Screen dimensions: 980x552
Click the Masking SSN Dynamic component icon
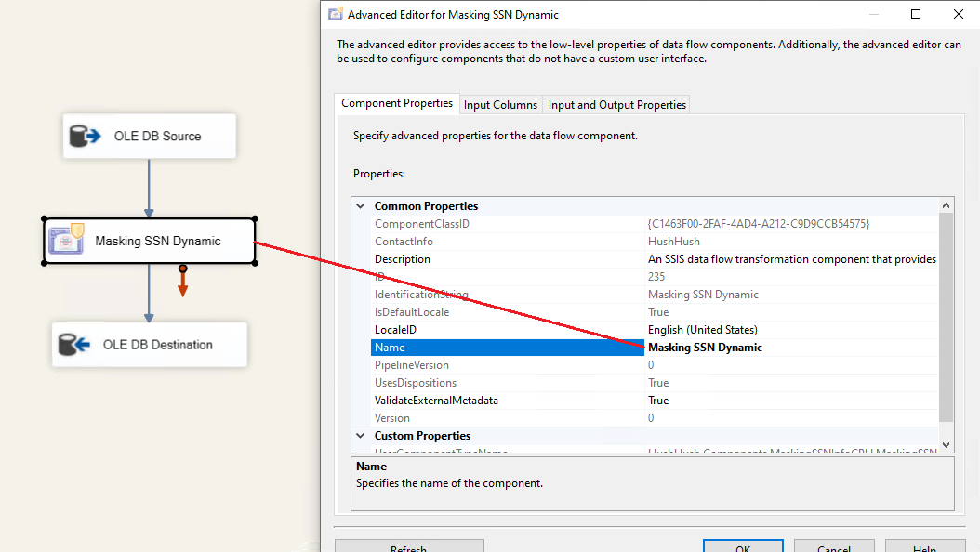pyautogui.click(x=66, y=241)
